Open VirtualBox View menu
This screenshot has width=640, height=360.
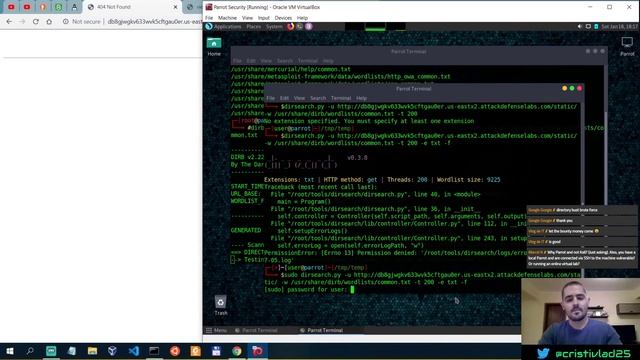pos(247,18)
